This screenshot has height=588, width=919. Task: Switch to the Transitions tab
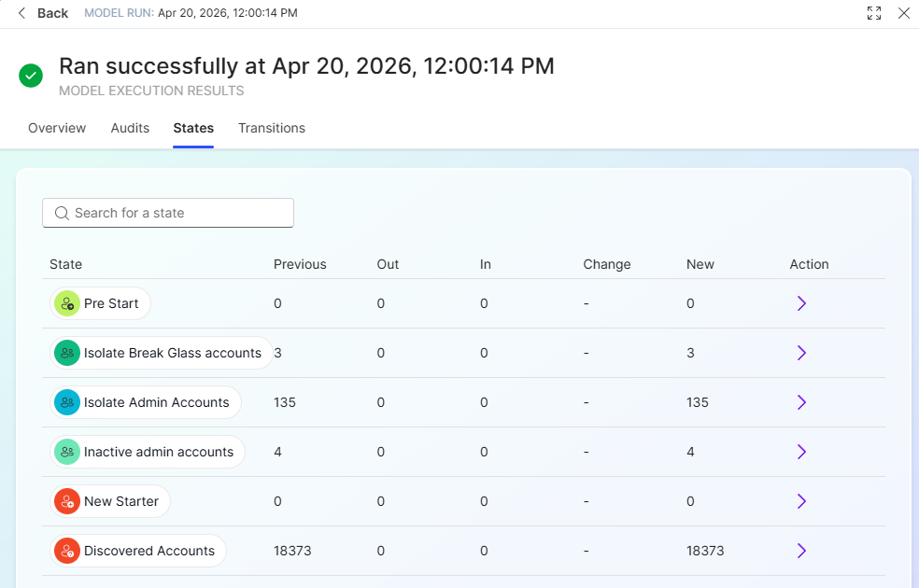[x=271, y=128]
